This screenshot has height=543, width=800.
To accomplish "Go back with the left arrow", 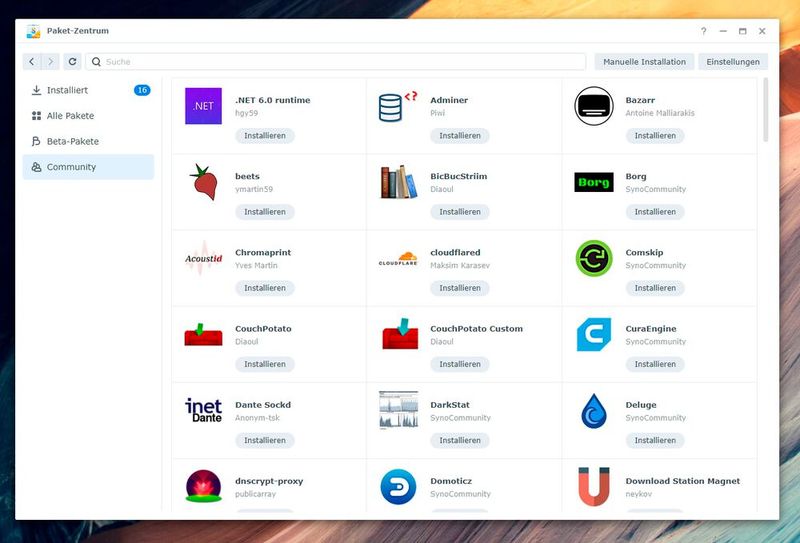I will click(32, 62).
